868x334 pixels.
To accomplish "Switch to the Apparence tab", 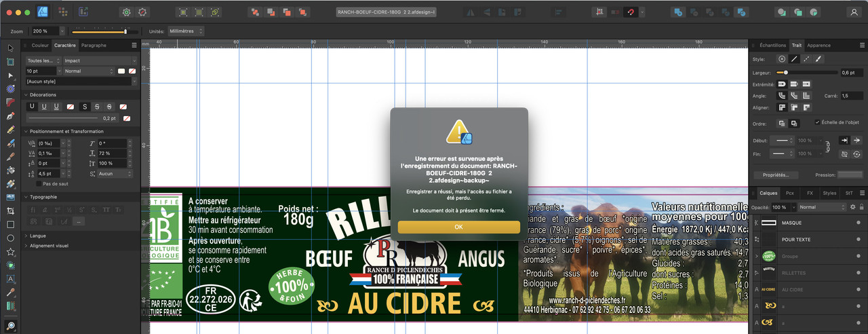I will click(x=818, y=45).
